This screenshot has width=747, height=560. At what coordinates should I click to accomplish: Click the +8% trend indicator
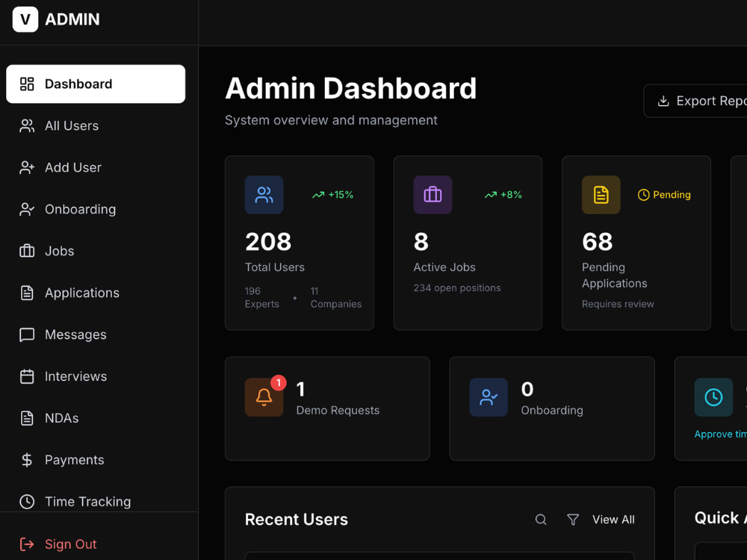point(503,195)
